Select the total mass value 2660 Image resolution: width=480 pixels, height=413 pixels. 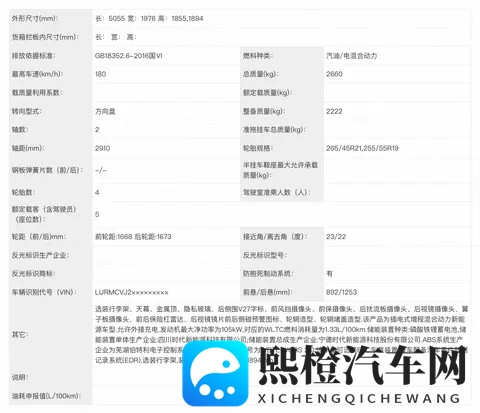coord(334,74)
